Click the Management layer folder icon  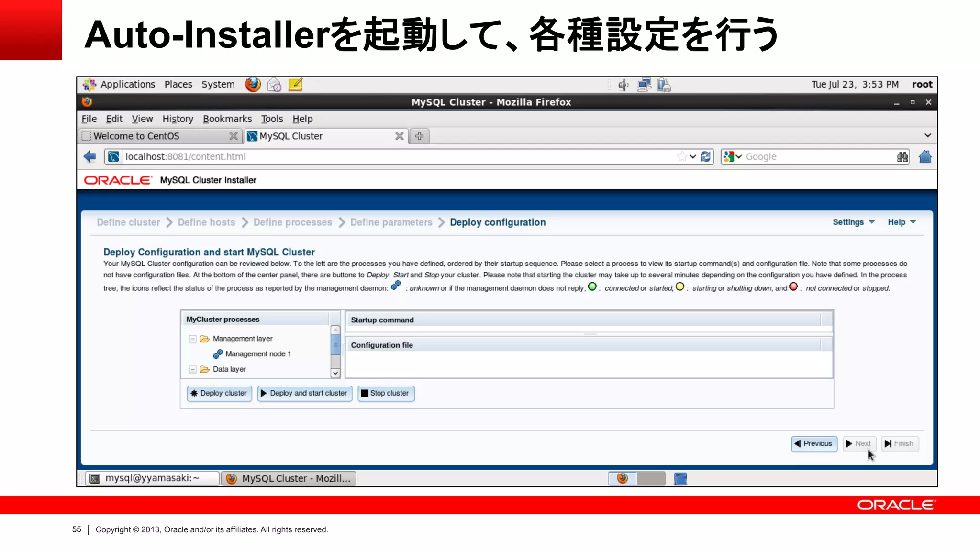click(x=205, y=339)
